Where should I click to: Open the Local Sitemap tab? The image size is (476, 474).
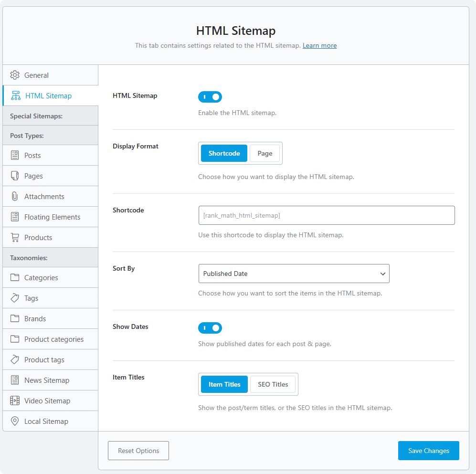51,421
